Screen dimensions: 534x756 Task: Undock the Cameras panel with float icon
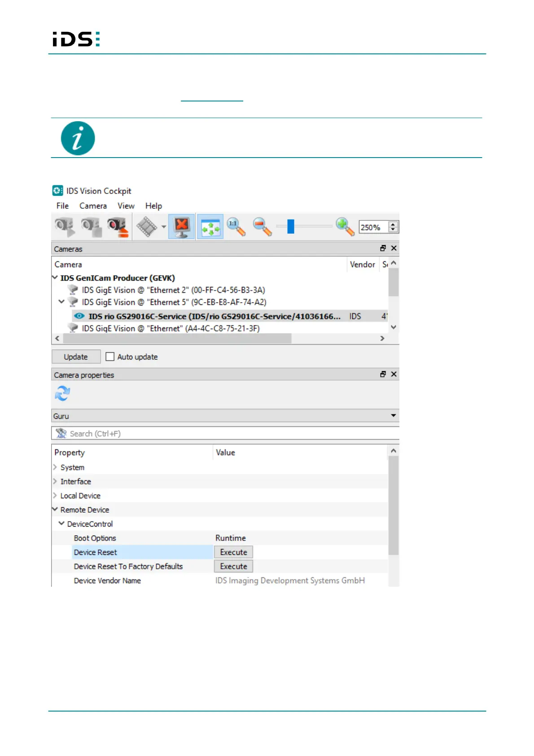(383, 248)
